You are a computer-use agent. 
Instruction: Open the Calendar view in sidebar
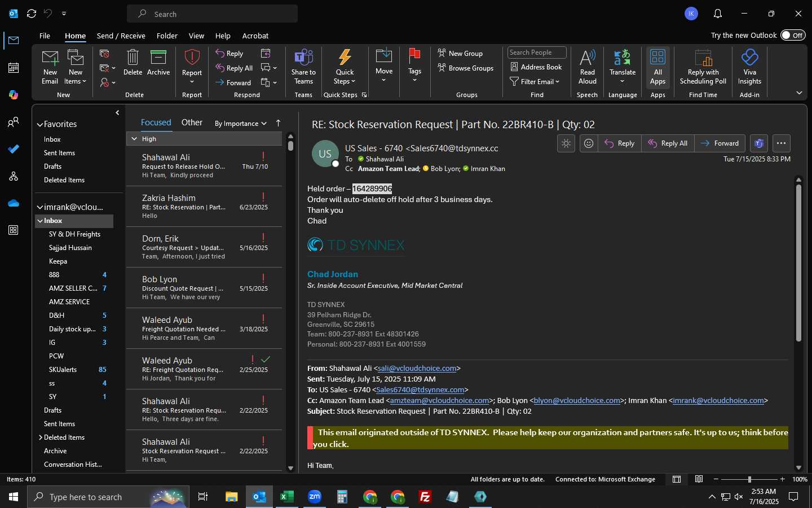click(14, 68)
